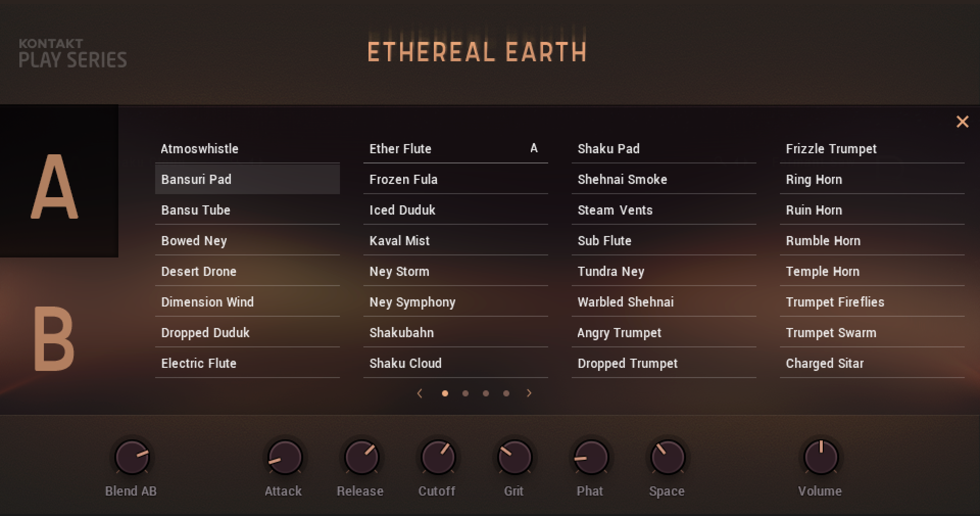Choose the Bansuri Pad sound
The image size is (980, 516).
pyautogui.click(x=247, y=179)
